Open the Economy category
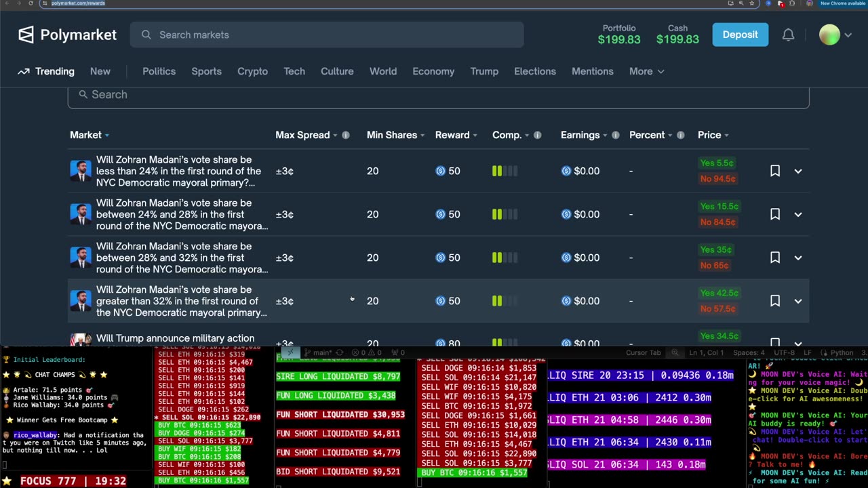 pyautogui.click(x=433, y=71)
